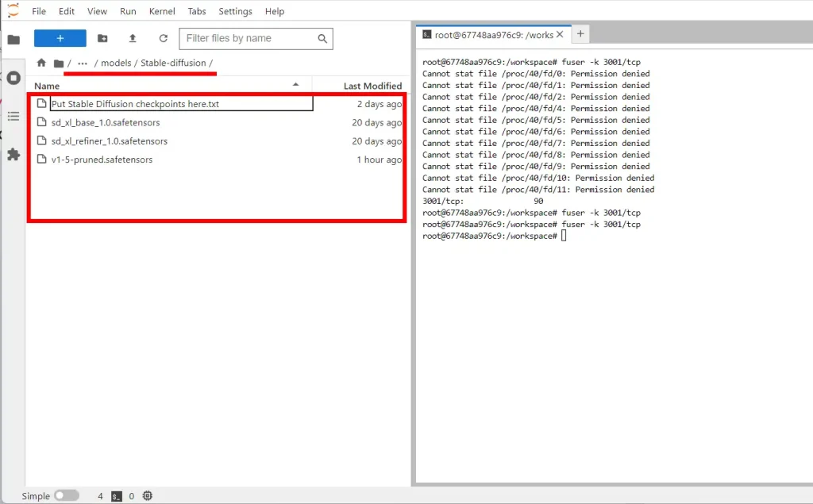Viewport: 813px width, 504px height.
Task: Go to the home directory icon
Action: click(41, 63)
